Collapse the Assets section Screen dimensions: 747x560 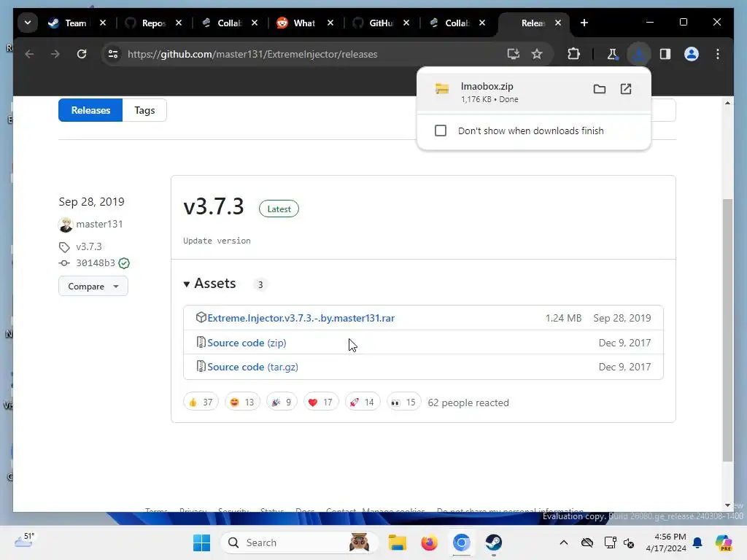pyautogui.click(x=209, y=284)
